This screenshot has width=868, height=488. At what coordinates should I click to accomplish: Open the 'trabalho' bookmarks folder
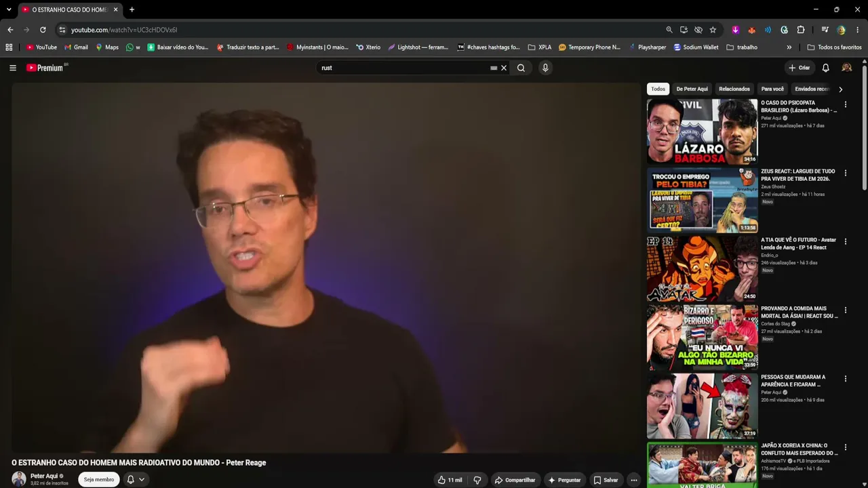(742, 47)
